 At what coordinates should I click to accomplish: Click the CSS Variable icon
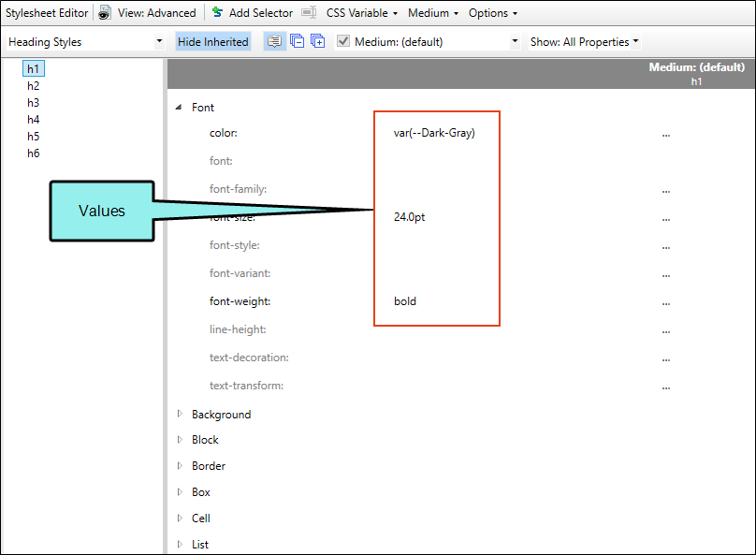309,13
